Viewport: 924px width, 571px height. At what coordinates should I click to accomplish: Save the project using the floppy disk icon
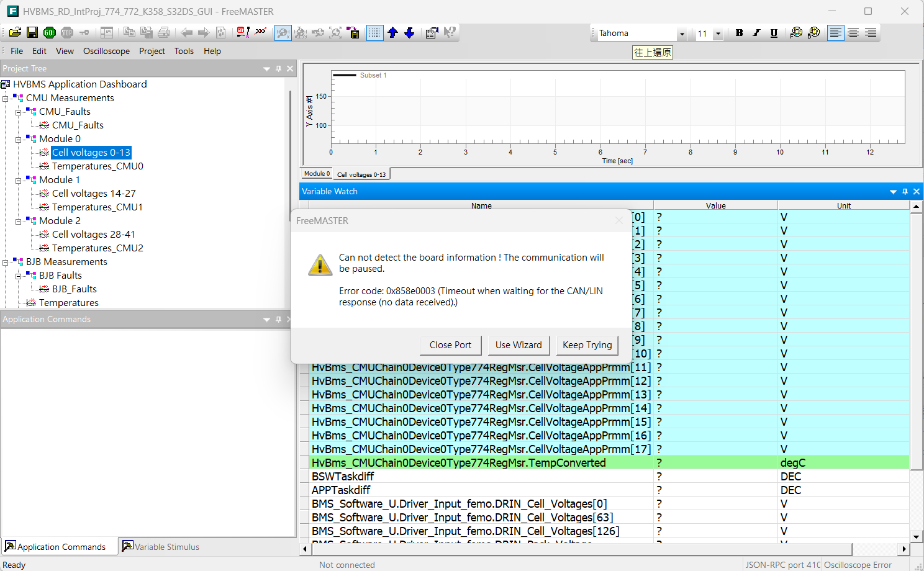click(x=32, y=33)
